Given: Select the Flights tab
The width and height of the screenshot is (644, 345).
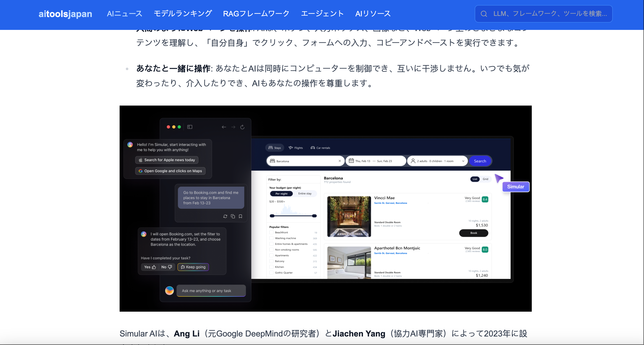Looking at the screenshot, I should click(296, 148).
